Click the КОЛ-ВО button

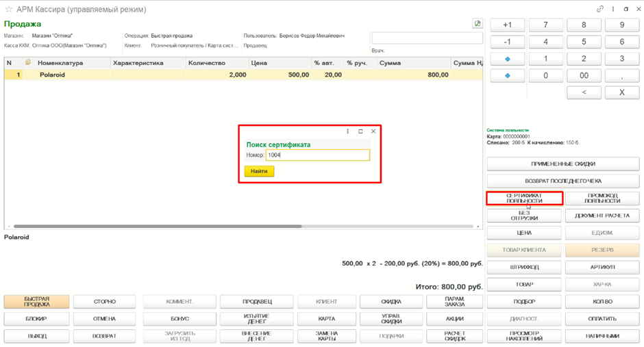pyautogui.click(x=602, y=301)
